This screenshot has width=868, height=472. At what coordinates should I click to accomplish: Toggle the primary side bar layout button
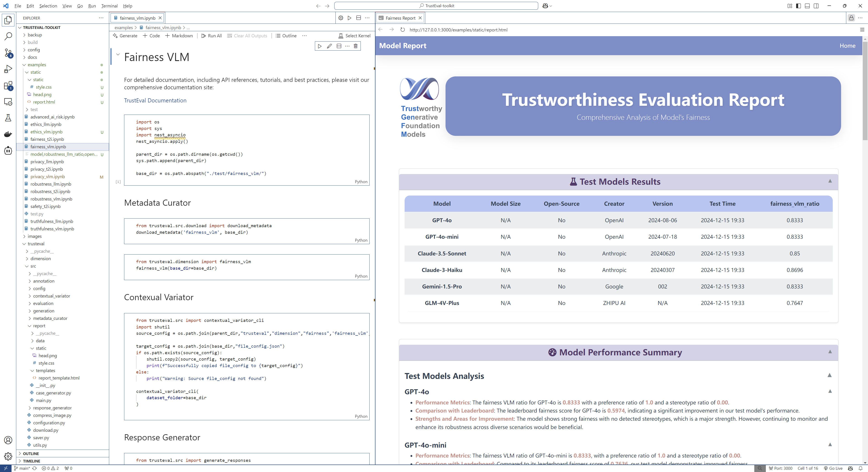(x=798, y=6)
